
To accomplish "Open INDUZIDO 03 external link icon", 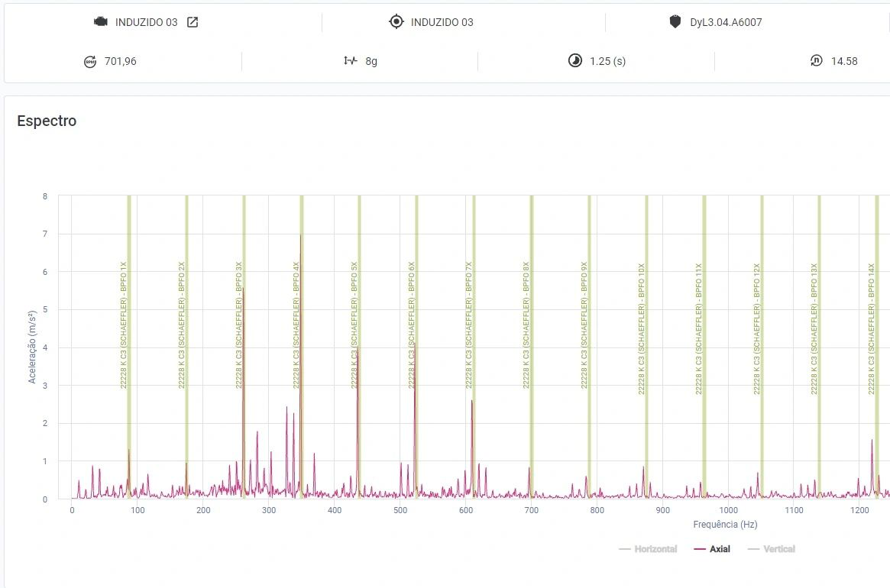I will (193, 22).
